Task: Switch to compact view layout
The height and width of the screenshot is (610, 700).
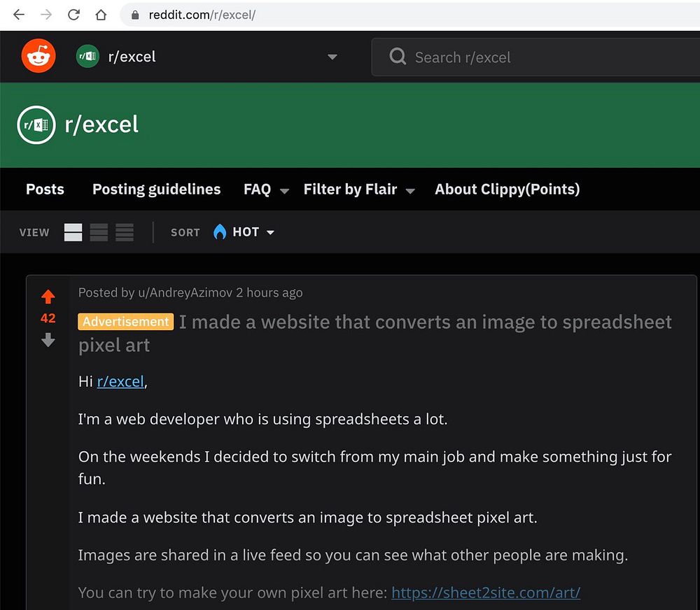Action: click(x=125, y=232)
